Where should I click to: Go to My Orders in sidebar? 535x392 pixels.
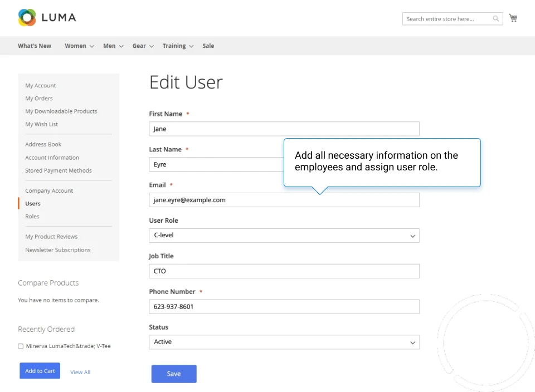point(39,99)
